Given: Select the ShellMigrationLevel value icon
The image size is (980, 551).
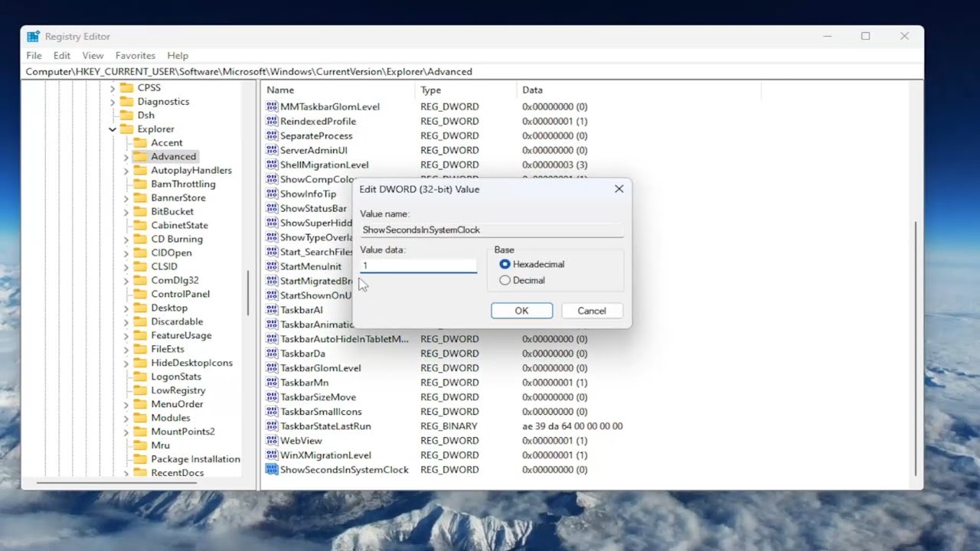Looking at the screenshot, I should click(x=272, y=165).
